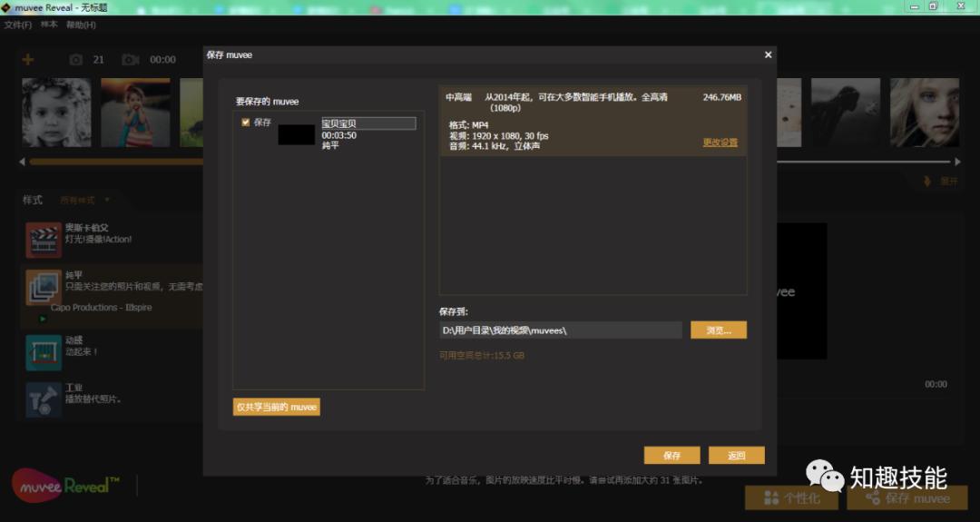Open the 帮助(H) menu
Image resolution: width=980 pixels, height=522 pixels.
click(x=81, y=25)
